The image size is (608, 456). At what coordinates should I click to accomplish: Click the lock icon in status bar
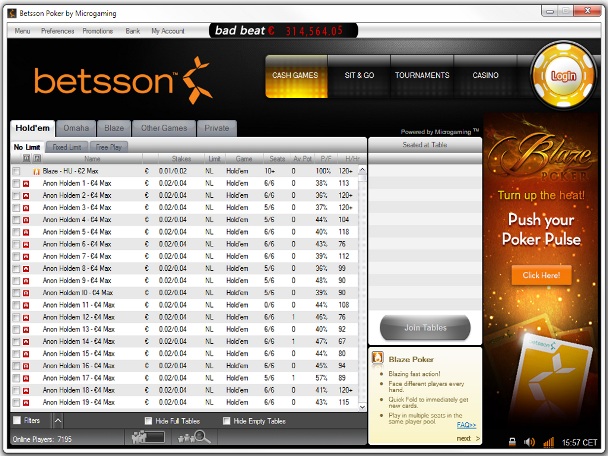tap(512, 441)
